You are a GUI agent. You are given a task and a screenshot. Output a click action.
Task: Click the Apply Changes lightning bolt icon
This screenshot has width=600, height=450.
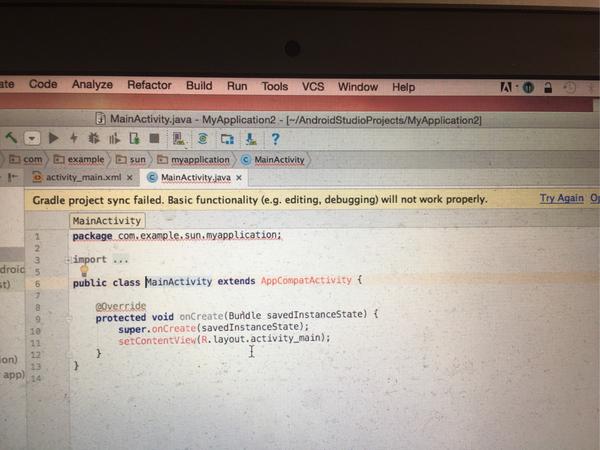pos(74,138)
